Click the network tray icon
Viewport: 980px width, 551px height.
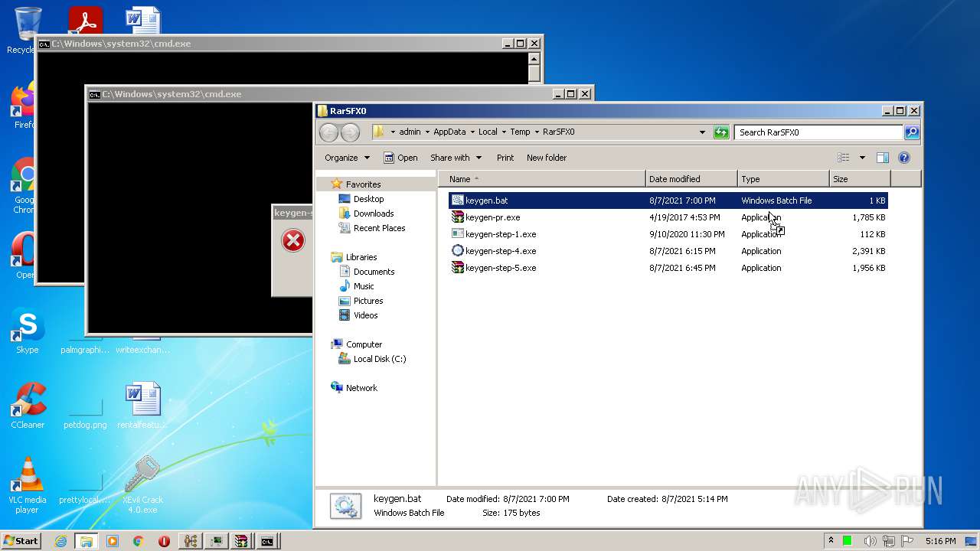pyautogui.click(x=889, y=541)
